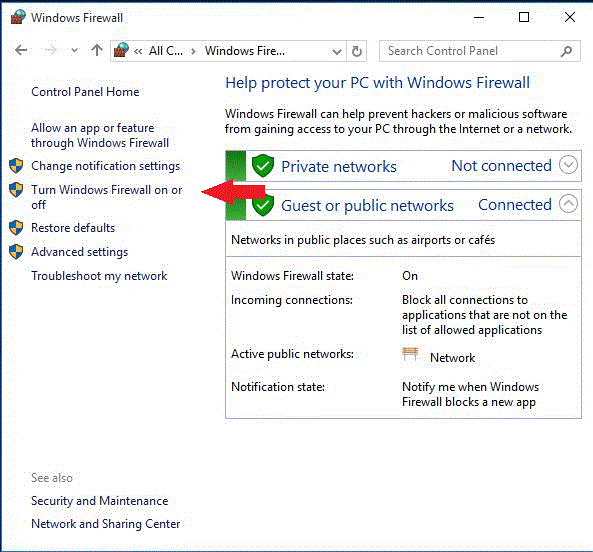Open Turn Windows Firewall on or off
593x552 pixels.
coord(107,197)
